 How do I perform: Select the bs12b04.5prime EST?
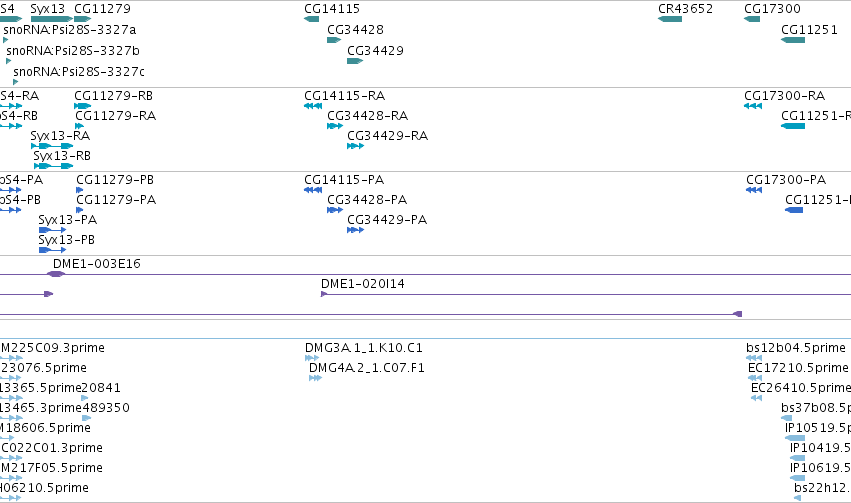754,358
